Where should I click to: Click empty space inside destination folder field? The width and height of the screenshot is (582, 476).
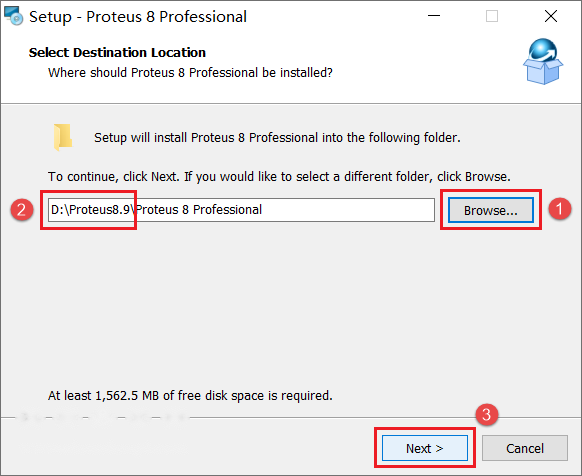tap(347, 210)
